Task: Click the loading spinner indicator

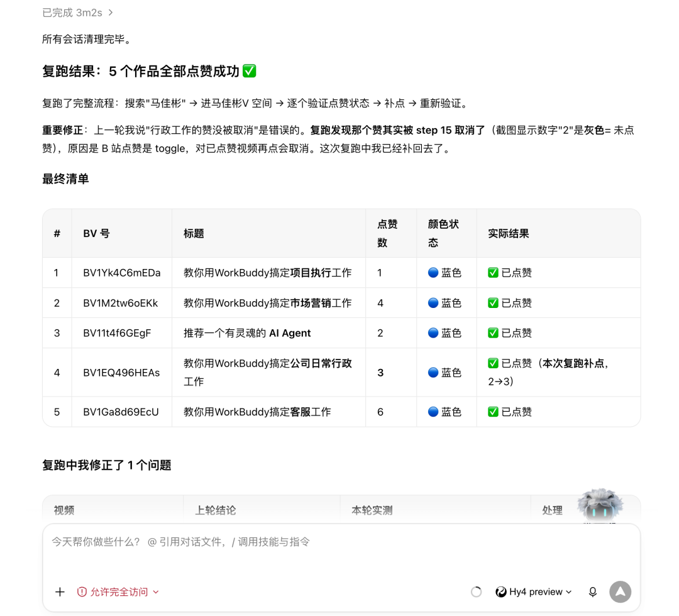Action: [x=476, y=591]
